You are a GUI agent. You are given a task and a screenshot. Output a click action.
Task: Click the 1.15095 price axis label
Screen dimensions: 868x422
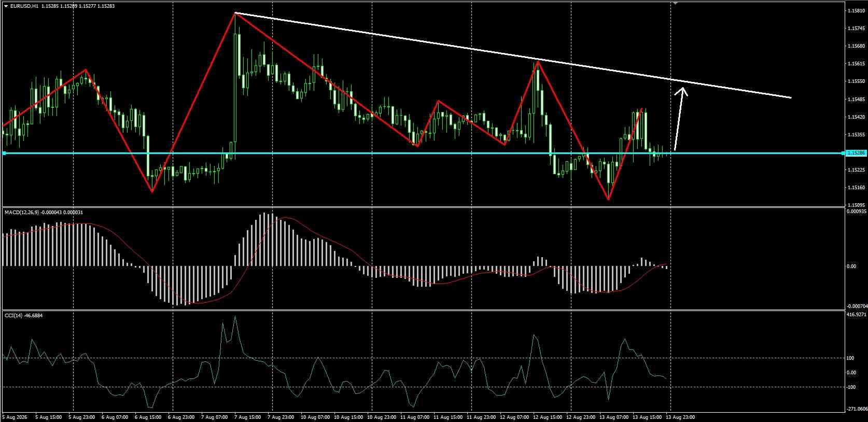click(x=855, y=205)
